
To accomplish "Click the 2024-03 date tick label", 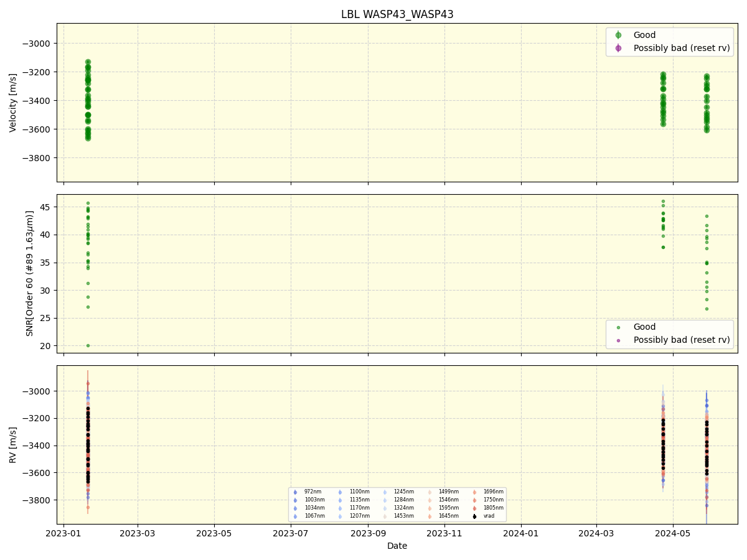I will click(596, 533).
